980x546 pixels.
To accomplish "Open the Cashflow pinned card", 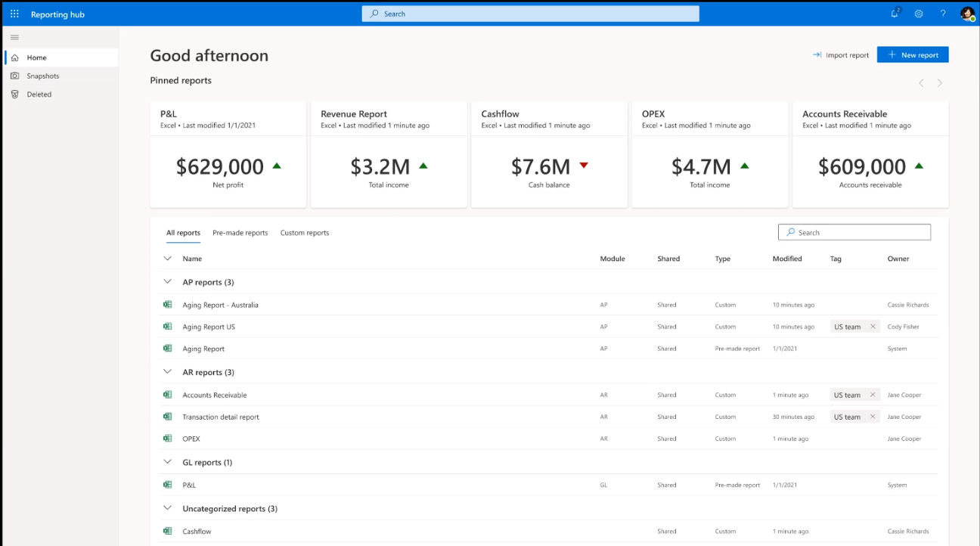I will [x=549, y=154].
